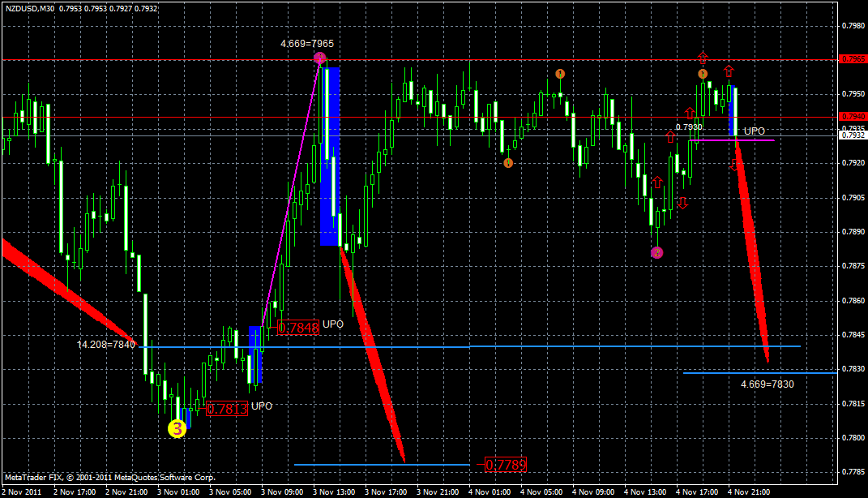This screenshot has width=868, height=498.
Task: Select the magenta circle marking the 7965 peak
Action: click(x=319, y=58)
